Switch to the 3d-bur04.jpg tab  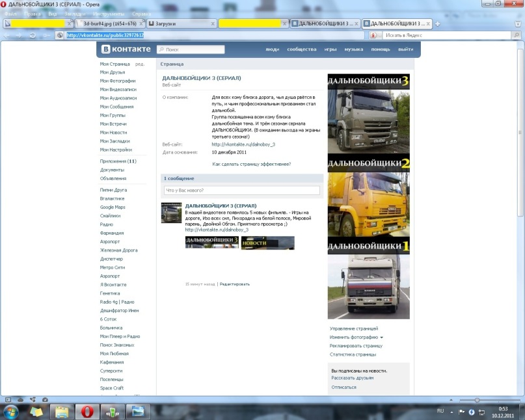pyautogui.click(x=107, y=23)
